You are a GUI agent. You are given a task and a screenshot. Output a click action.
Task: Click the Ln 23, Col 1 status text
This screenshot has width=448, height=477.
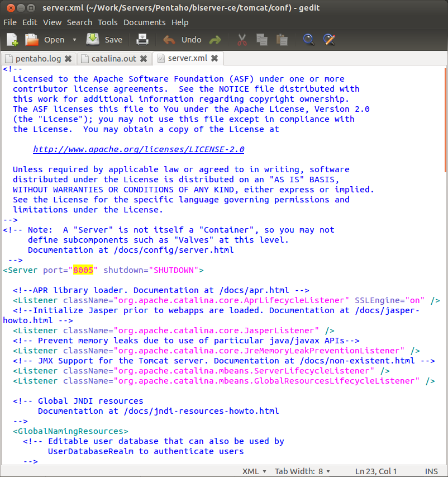pyautogui.click(x=376, y=471)
